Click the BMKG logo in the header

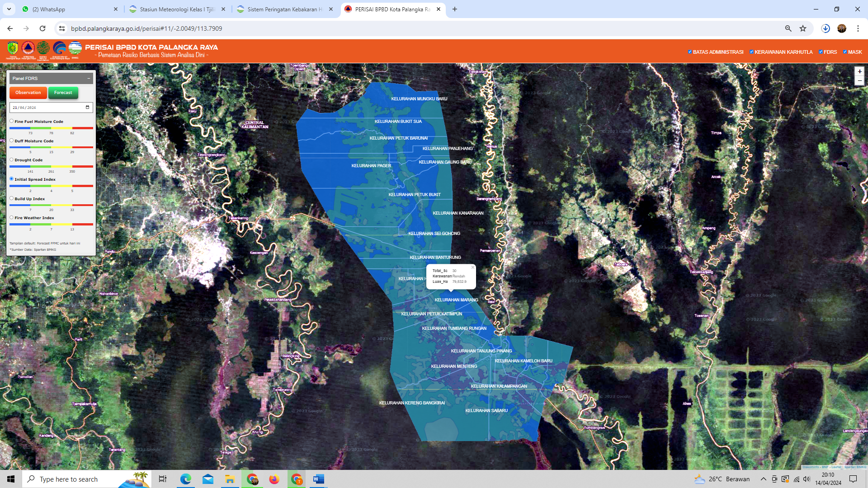coord(75,48)
